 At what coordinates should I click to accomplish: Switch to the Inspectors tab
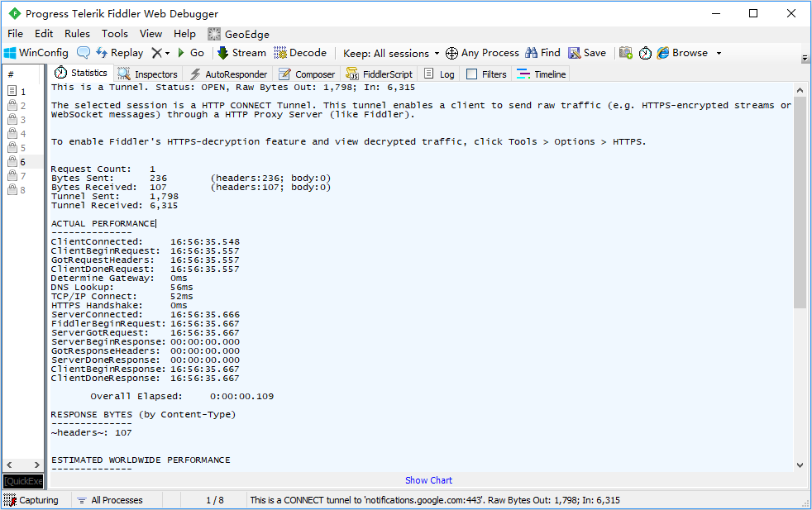(x=147, y=74)
